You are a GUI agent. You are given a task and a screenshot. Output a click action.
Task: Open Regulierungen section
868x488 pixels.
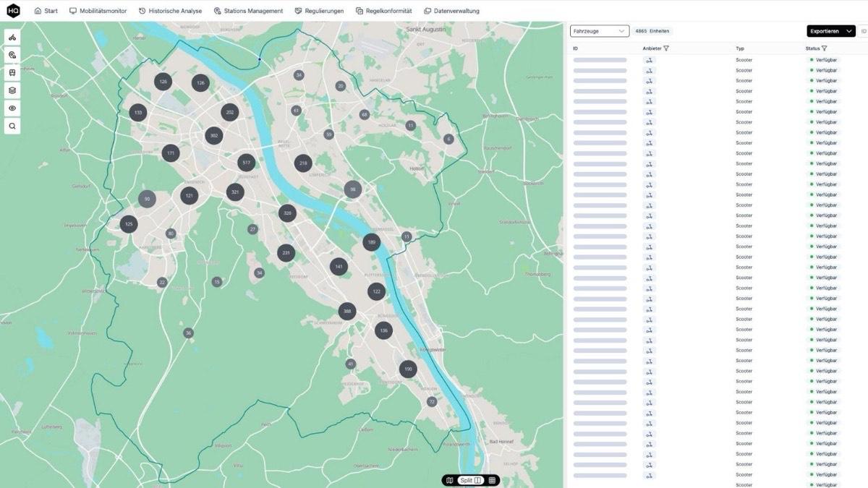(x=319, y=11)
